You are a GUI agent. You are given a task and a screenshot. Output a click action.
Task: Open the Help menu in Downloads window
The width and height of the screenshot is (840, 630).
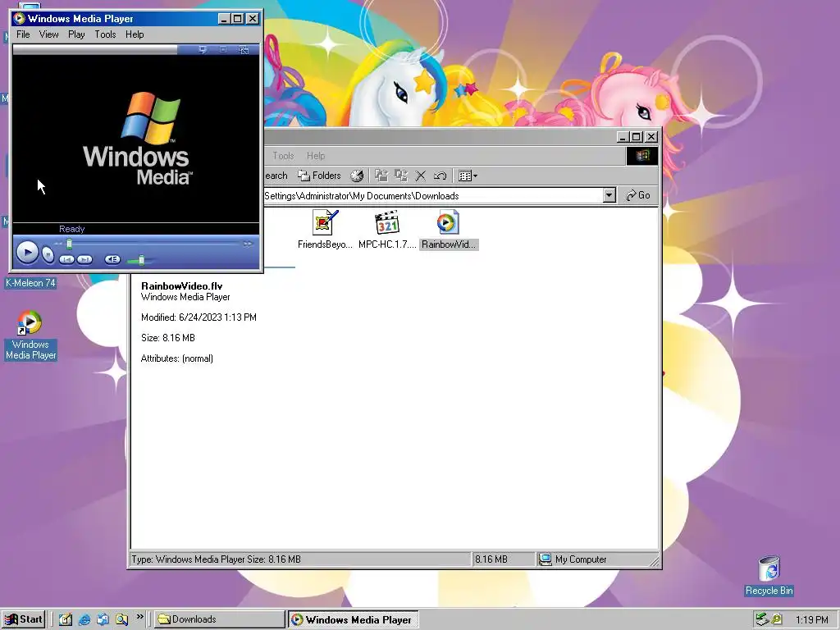(316, 156)
